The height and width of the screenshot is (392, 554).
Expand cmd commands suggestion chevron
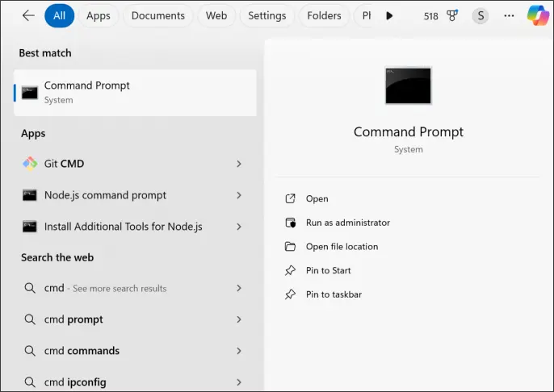coord(239,351)
